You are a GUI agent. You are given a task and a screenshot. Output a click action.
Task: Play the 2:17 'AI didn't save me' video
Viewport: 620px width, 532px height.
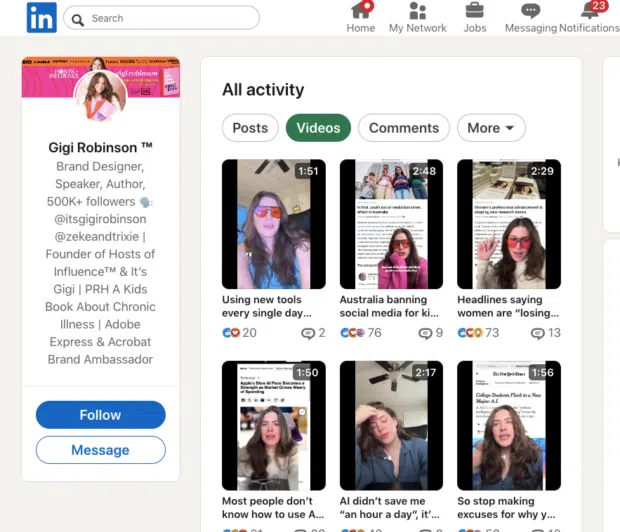click(391, 426)
